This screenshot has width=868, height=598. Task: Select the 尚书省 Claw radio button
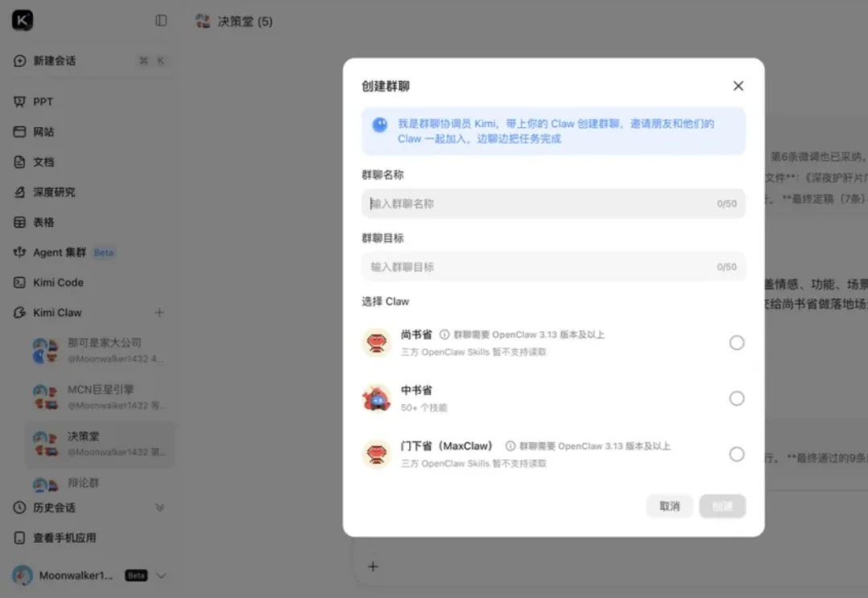click(x=737, y=342)
